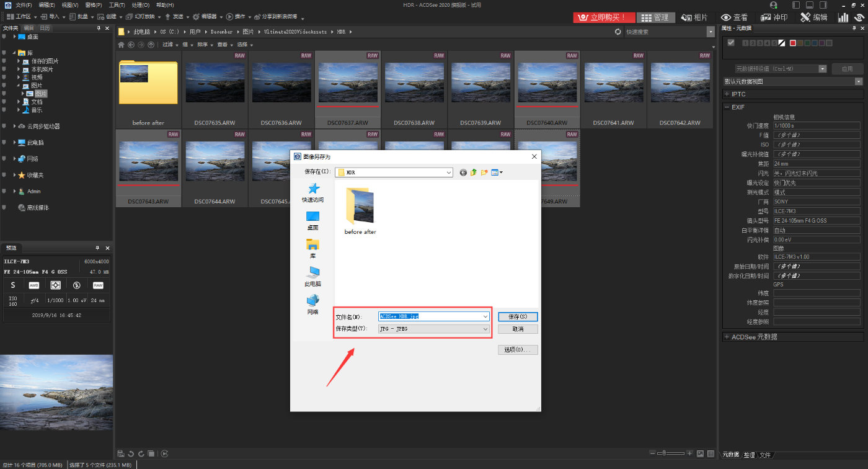The height and width of the screenshot is (469, 868).
Task: Open the 编辑(E) menu
Action: 46,5
